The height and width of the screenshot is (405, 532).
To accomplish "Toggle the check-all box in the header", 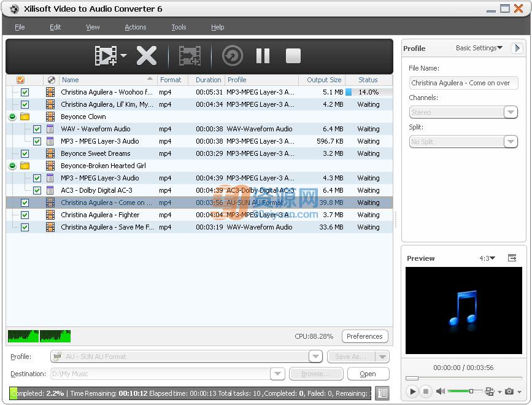I will pyautogui.click(x=20, y=80).
